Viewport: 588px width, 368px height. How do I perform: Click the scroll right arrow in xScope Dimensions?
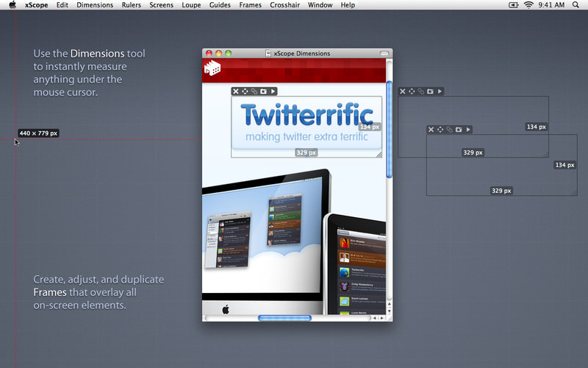(x=381, y=318)
